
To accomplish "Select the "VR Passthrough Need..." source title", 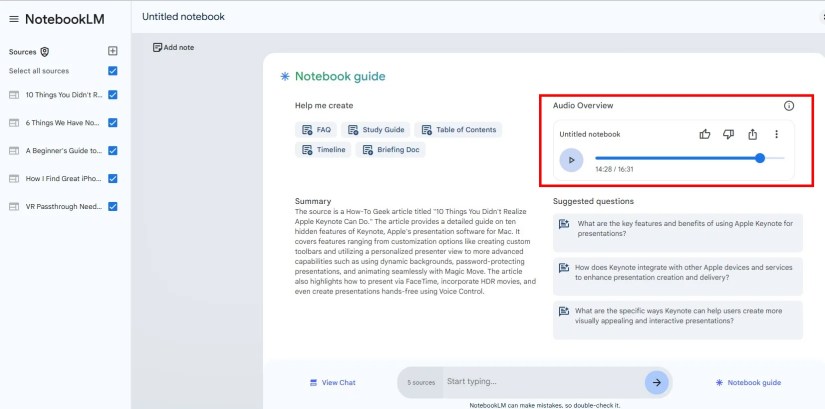I will pyautogui.click(x=64, y=207).
